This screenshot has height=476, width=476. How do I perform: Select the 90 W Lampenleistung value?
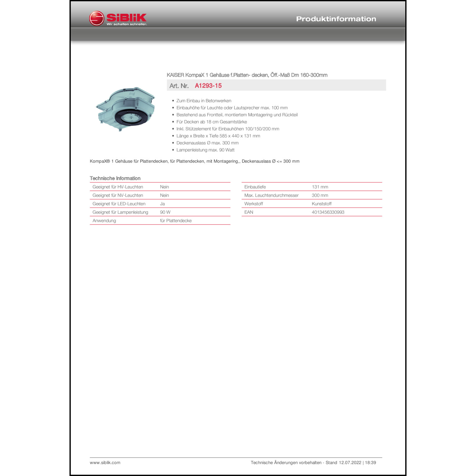(165, 212)
